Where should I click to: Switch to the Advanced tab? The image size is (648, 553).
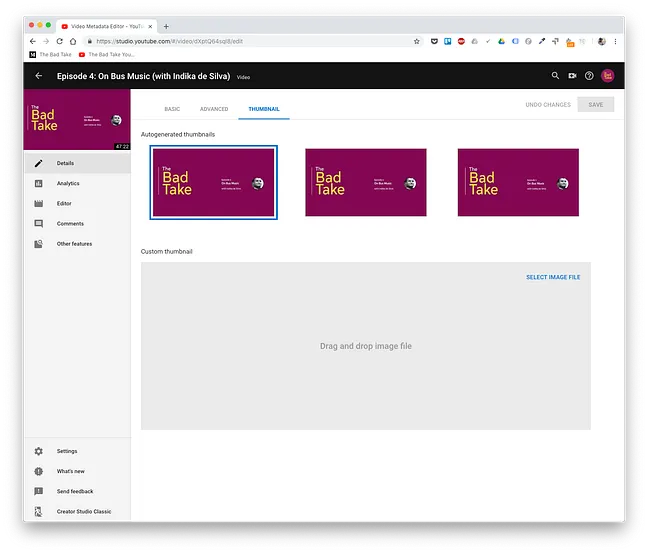pyautogui.click(x=214, y=109)
